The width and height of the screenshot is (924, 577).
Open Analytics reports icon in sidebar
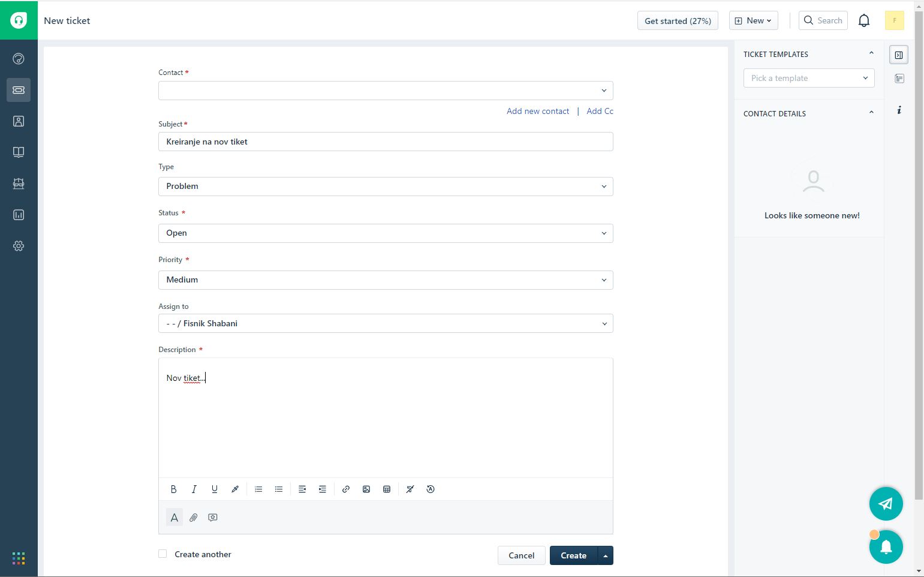[19, 215]
